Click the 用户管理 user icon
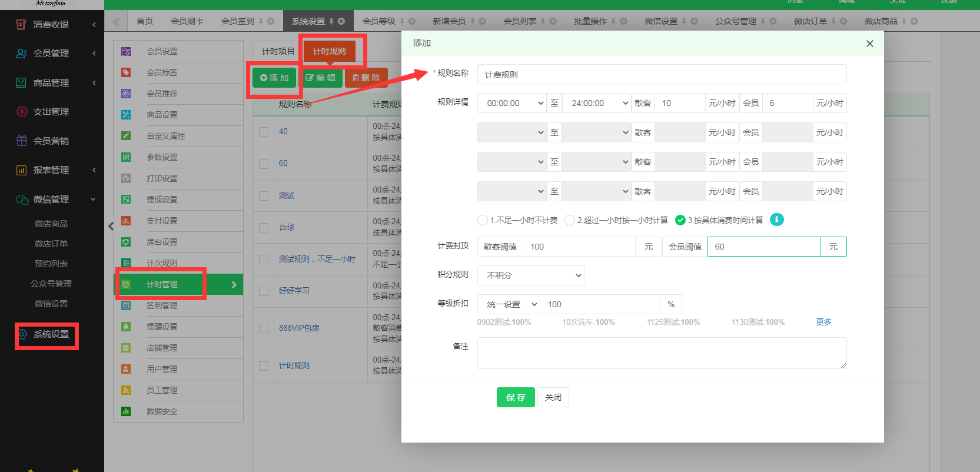This screenshot has width=980, height=472. pos(126,369)
